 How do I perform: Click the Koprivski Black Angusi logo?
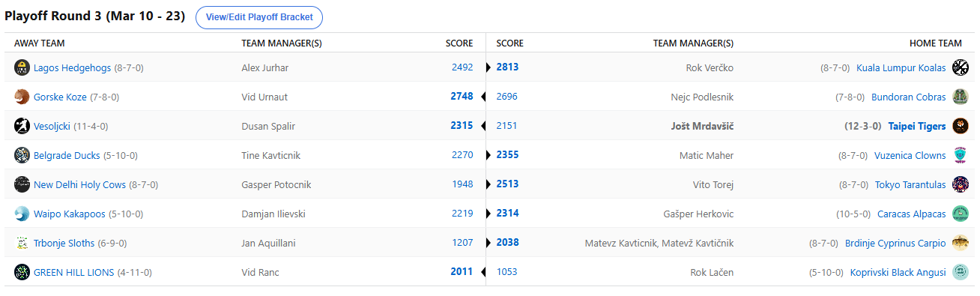click(961, 272)
